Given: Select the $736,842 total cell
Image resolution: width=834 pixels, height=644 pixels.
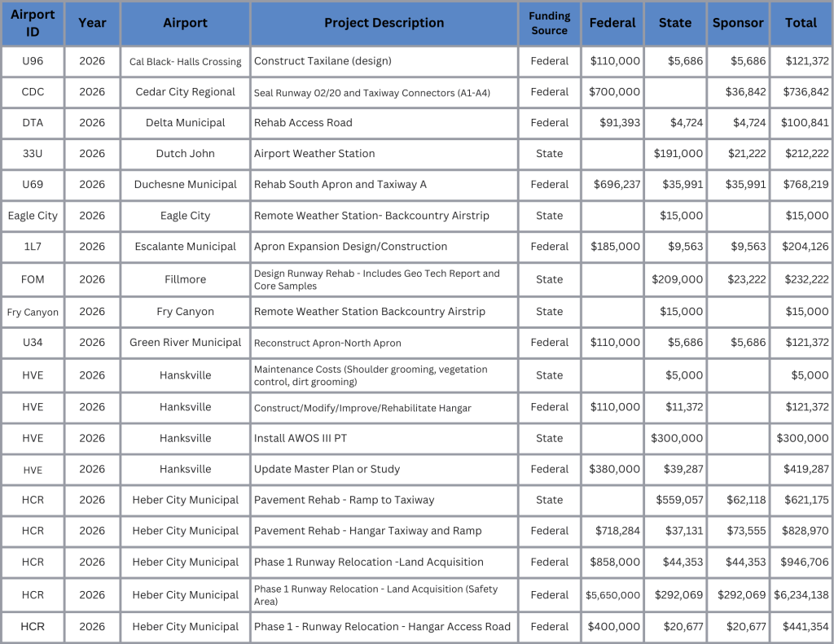Looking at the screenshot, I should point(801,92).
